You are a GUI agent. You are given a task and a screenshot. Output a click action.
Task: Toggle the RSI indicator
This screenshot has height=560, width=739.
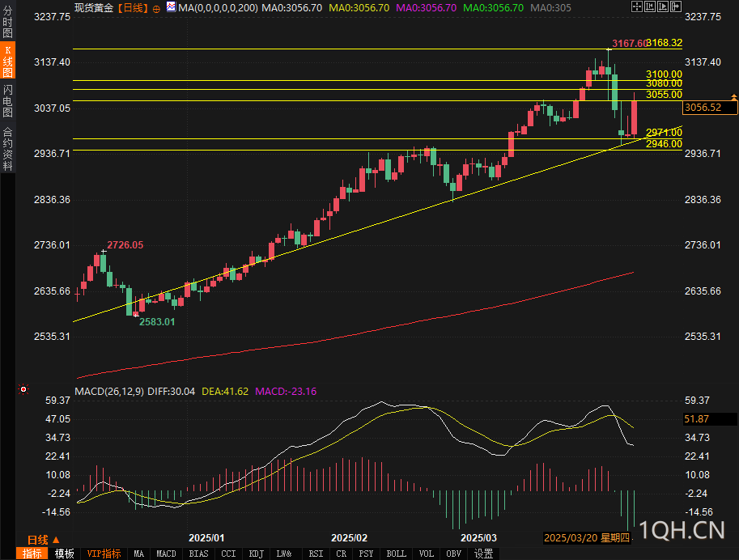tap(316, 554)
